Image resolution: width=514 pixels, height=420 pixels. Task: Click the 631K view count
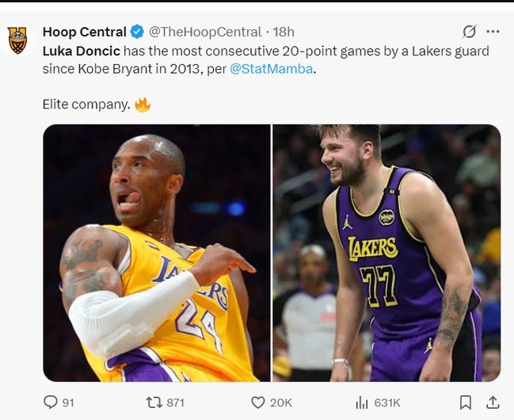387,403
